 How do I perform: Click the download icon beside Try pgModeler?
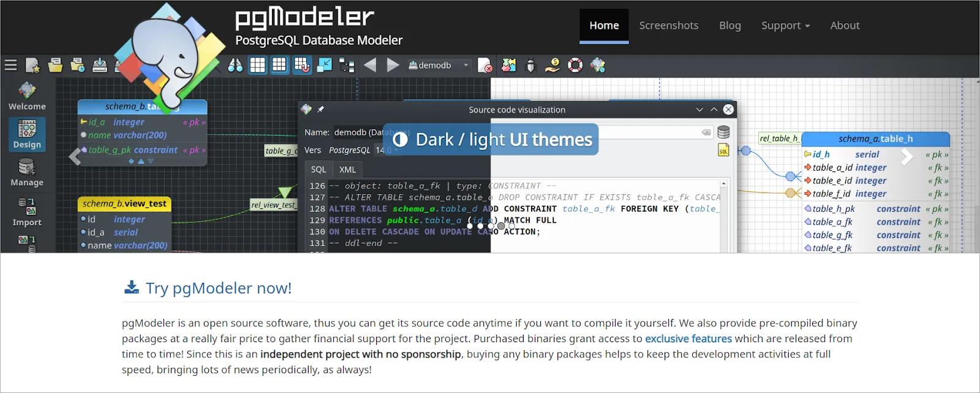(132, 287)
